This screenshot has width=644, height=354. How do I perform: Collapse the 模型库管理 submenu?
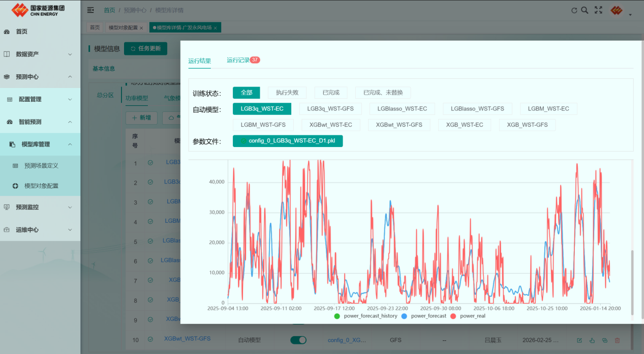click(x=70, y=144)
